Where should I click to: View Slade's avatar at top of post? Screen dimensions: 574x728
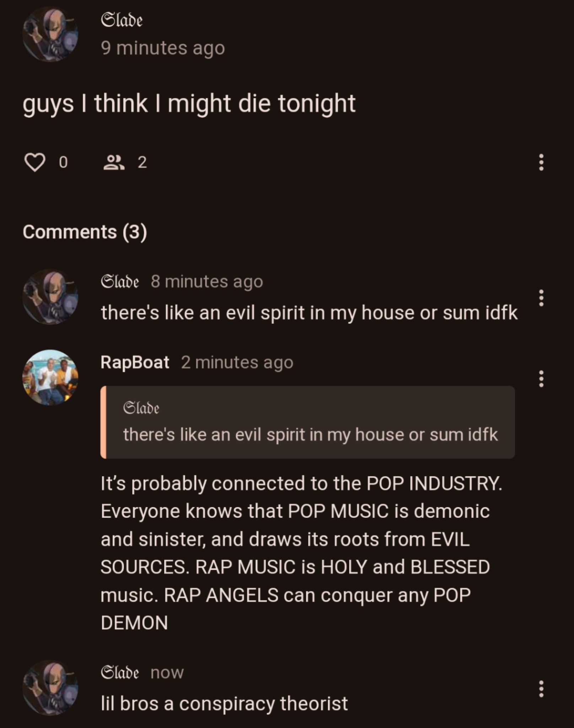coord(50,34)
